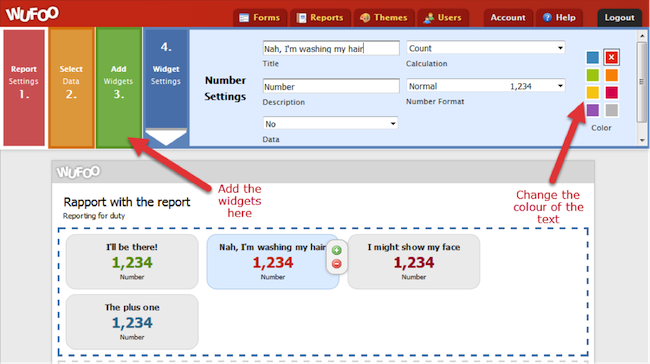Select the purple color swatch
650x364 pixels.
[593, 110]
